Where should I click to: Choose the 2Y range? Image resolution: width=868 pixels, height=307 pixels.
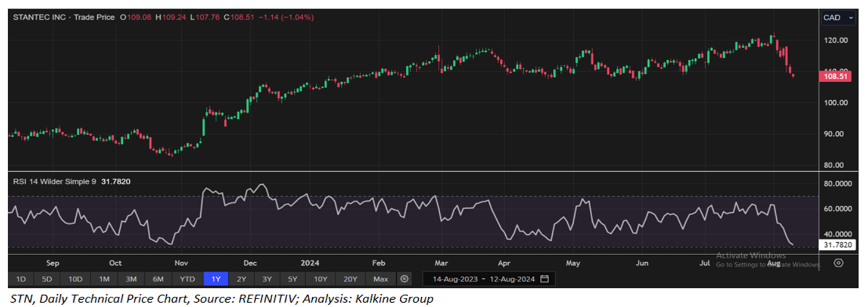(241, 279)
